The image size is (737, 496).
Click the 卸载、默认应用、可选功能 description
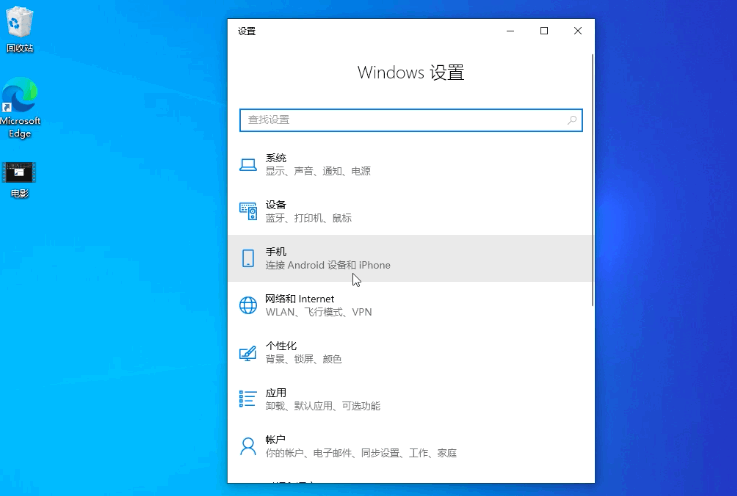point(323,406)
